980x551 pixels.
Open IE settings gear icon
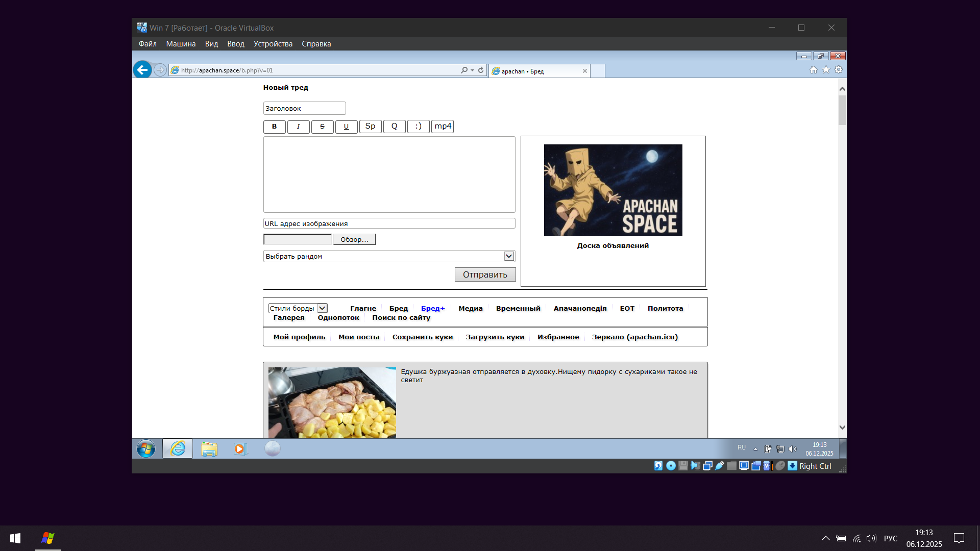[839, 70]
